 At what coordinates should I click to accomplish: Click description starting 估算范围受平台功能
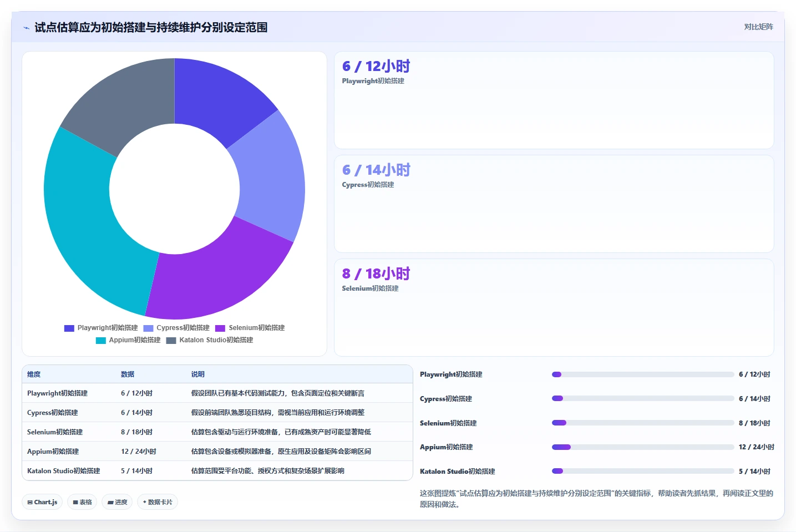tap(268, 471)
